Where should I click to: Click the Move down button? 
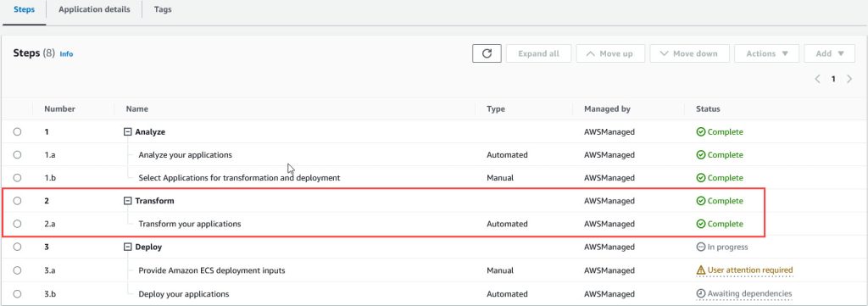[689, 53]
